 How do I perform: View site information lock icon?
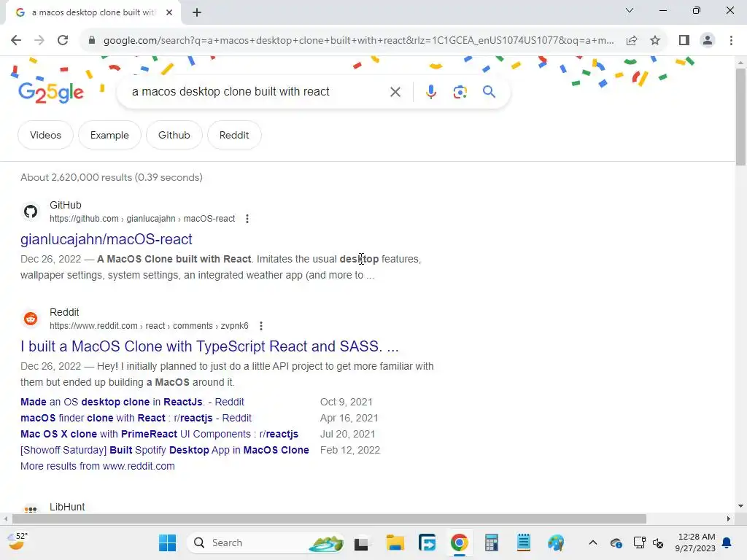click(92, 41)
